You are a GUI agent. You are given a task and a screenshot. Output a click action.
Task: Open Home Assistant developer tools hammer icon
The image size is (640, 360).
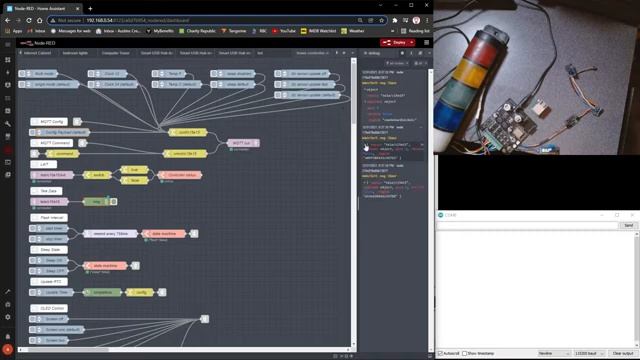point(8,292)
